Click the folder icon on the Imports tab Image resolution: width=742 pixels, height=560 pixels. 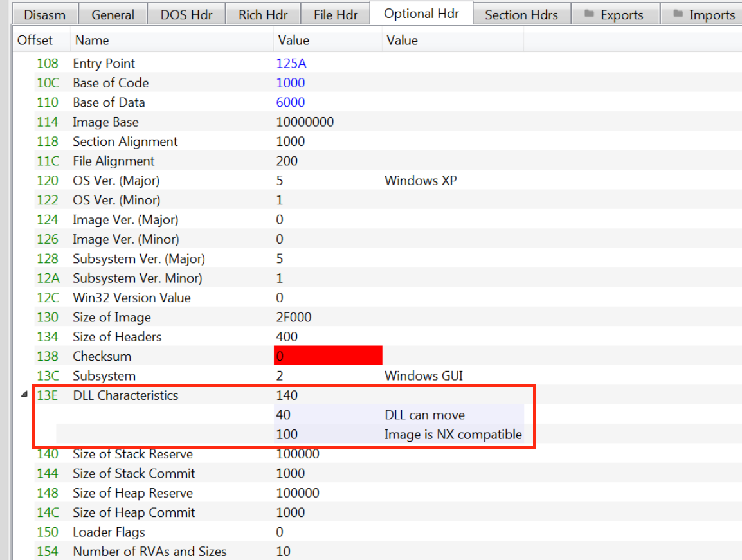coord(678,15)
